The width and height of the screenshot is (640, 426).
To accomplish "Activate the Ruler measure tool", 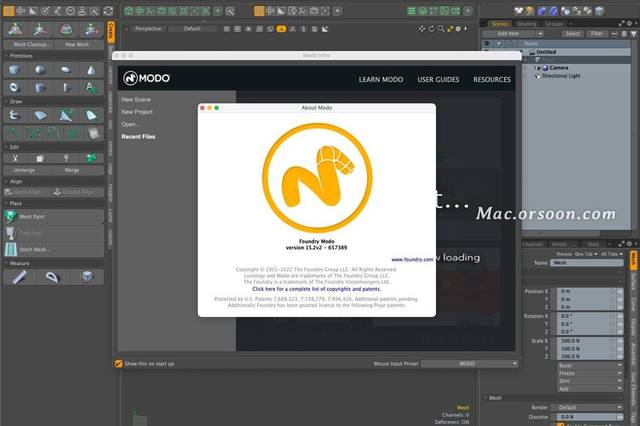I will pyautogui.click(x=19, y=277).
